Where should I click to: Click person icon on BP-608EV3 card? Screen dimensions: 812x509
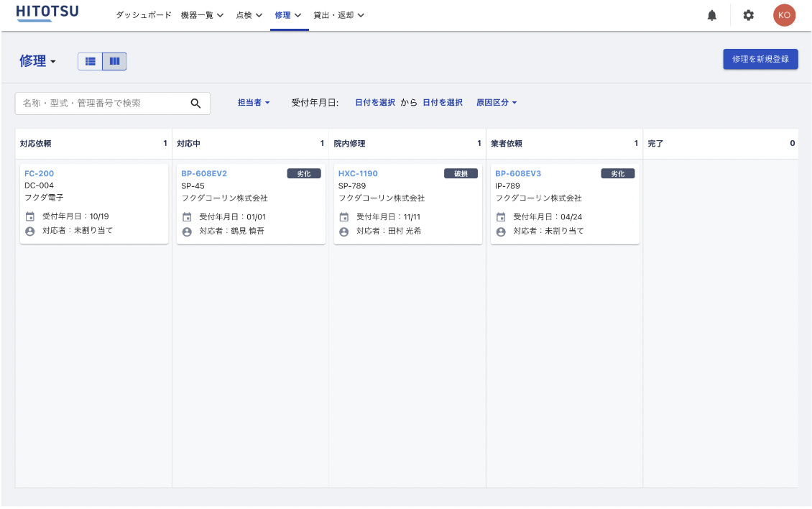coord(501,231)
